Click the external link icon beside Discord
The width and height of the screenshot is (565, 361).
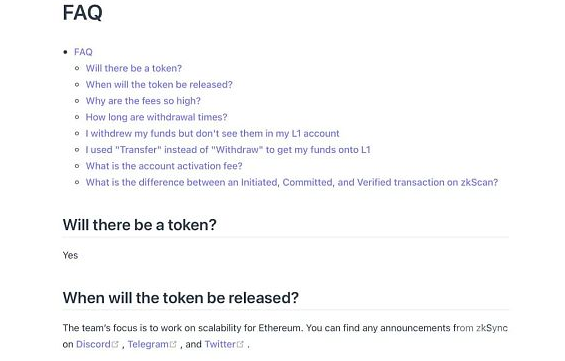[115, 344]
